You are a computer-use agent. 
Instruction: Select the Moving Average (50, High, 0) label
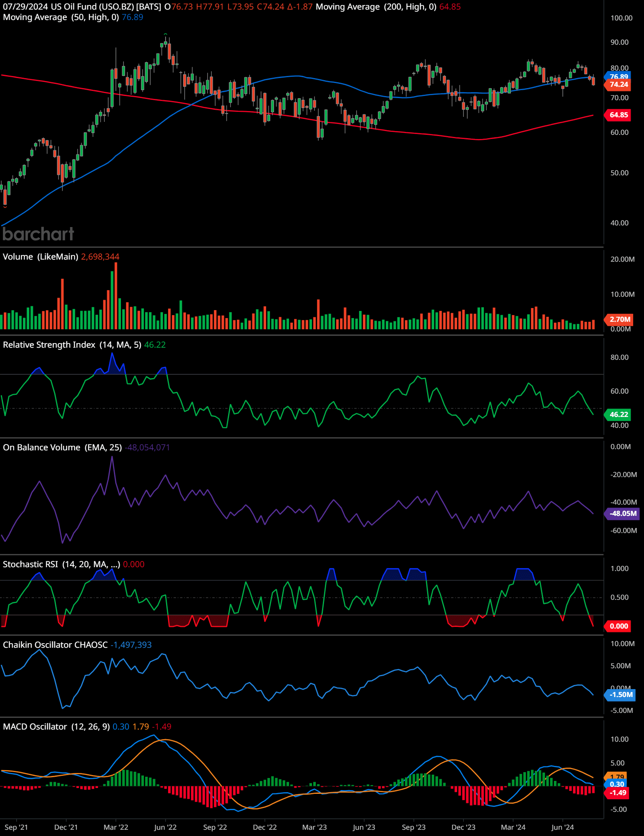point(61,18)
